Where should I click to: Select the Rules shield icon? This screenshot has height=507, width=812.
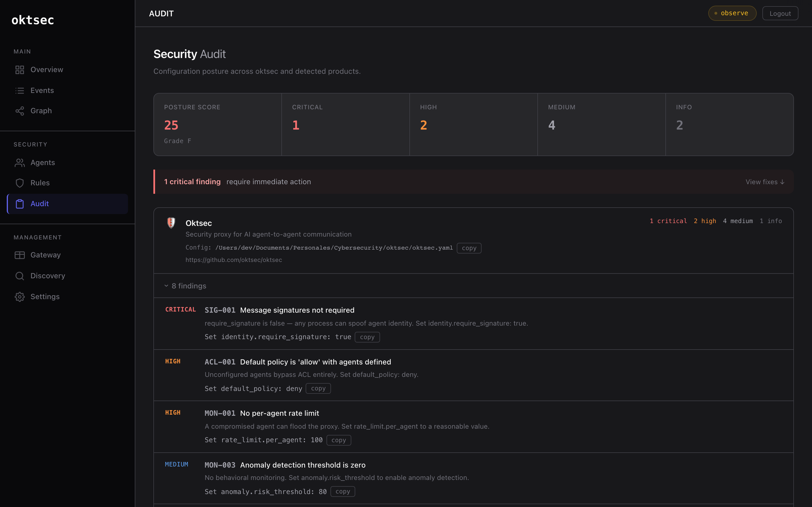[19, 183]
